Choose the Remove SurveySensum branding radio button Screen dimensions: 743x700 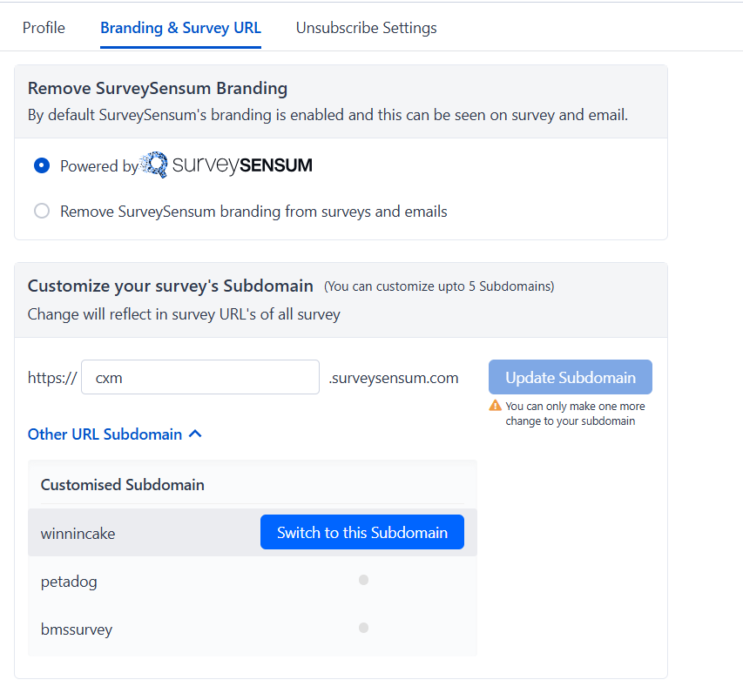(42, 211)
